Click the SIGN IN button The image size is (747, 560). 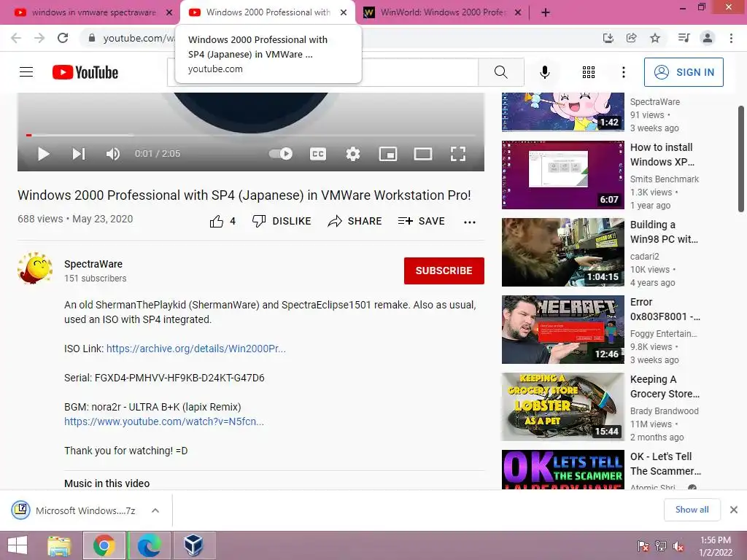click(x=684, y=72)
